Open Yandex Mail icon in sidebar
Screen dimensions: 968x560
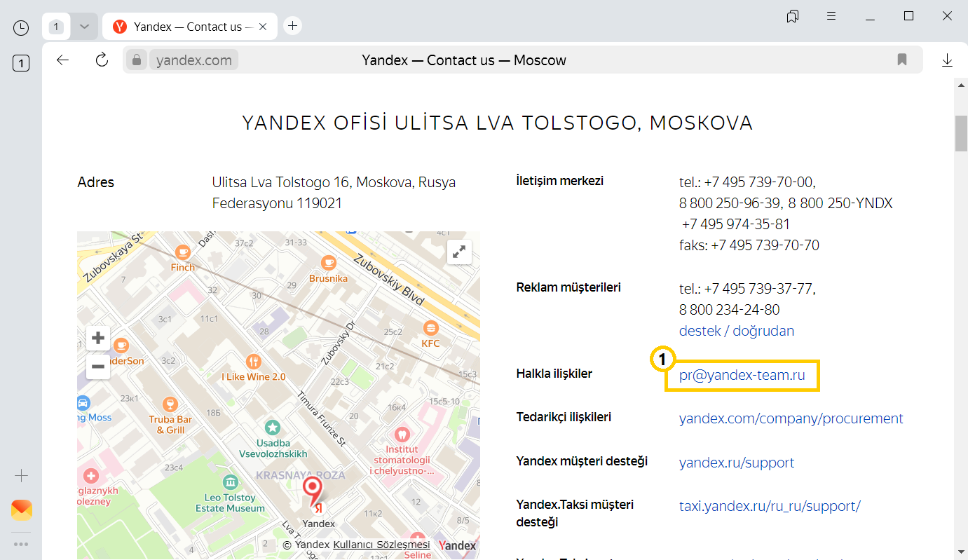[21, 510]
